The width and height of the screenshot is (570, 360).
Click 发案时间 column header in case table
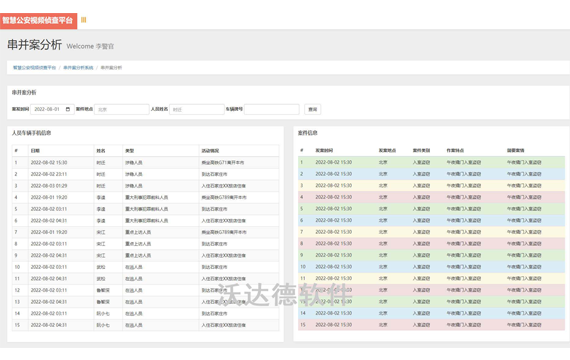click(324, 150)
